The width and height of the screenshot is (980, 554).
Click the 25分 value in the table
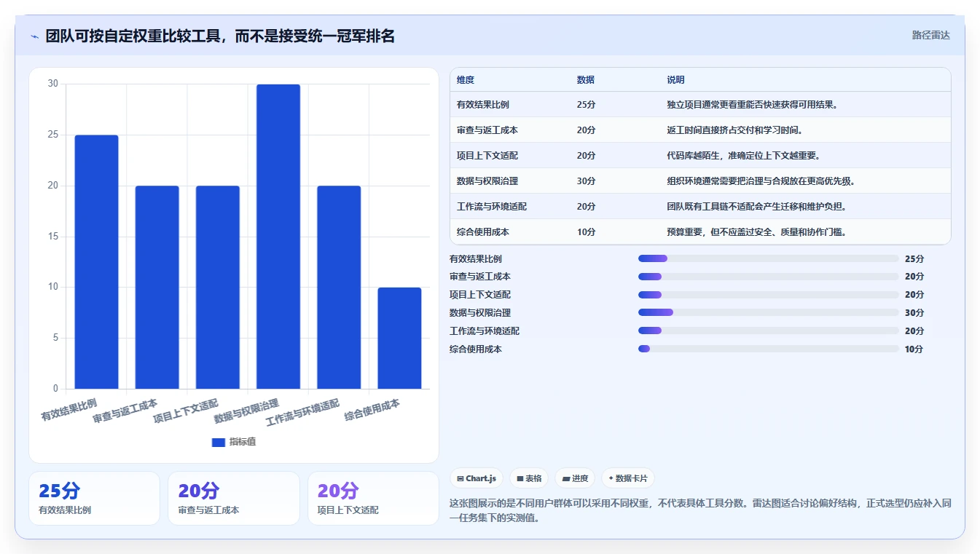[x=587, y=105]
